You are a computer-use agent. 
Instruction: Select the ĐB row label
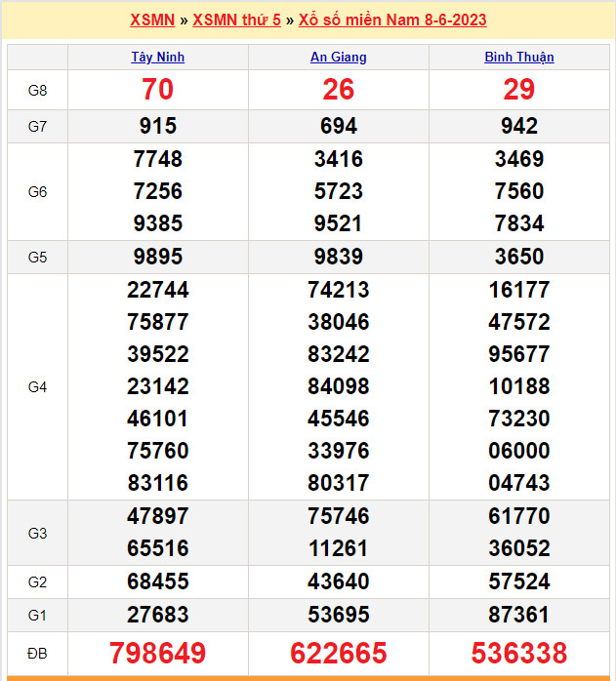coord(37,653)
